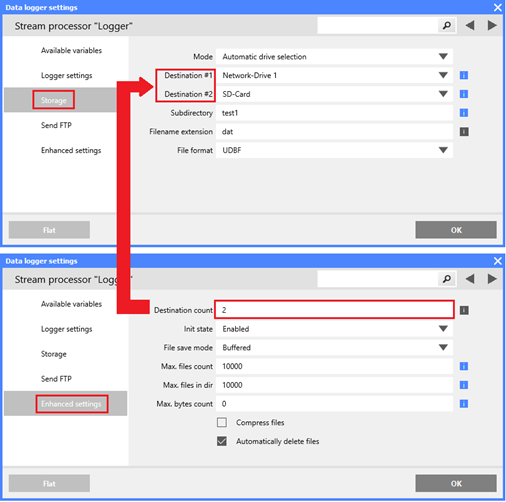Click search magnifier icon in top dialog
This screenshot has height=502, width=506.
(447, 25)
